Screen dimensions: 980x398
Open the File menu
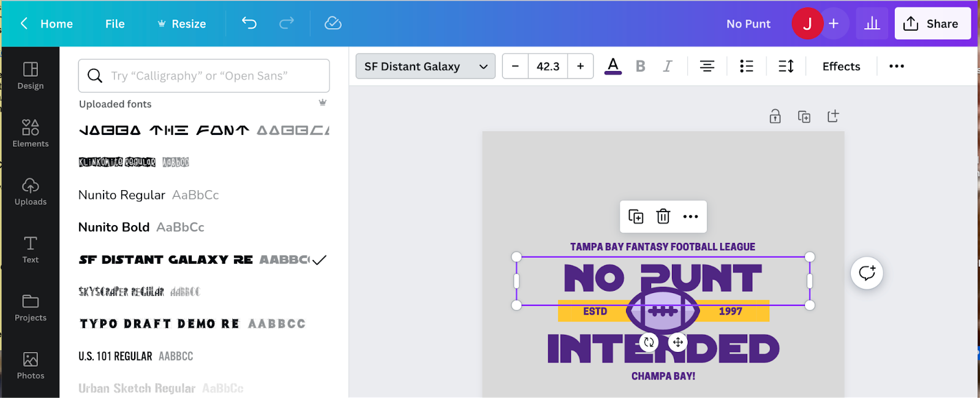pyautogui.click(x=115, y=24)
